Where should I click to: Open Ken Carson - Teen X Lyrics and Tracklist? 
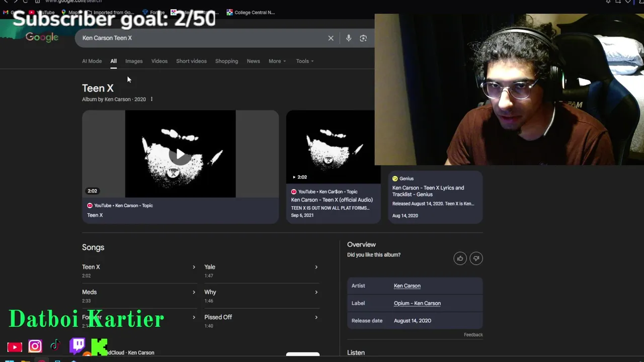428,191
